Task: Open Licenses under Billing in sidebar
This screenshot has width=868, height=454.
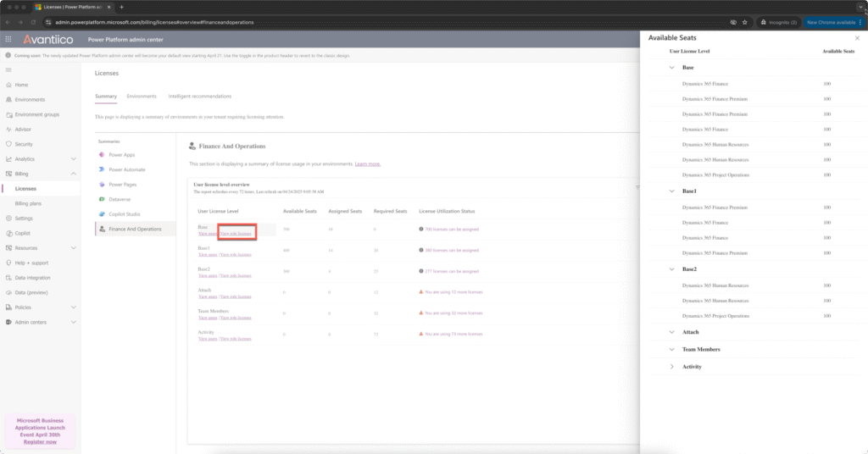Action: 25,189
